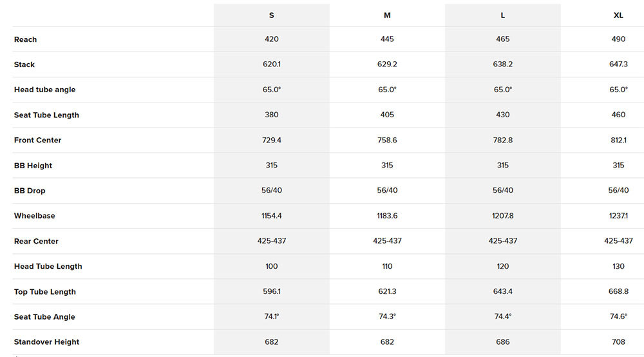Click the L size column header

pyautogui.click(x=503, y=15)
